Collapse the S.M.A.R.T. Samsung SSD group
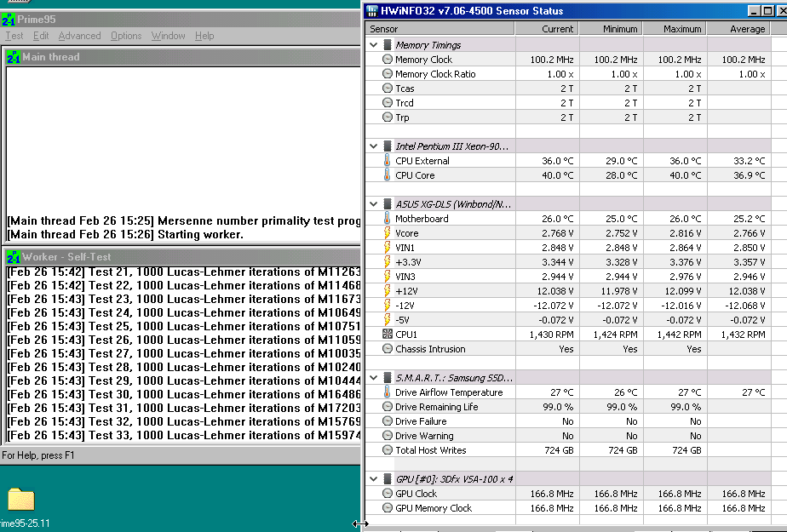 (373, 378)
